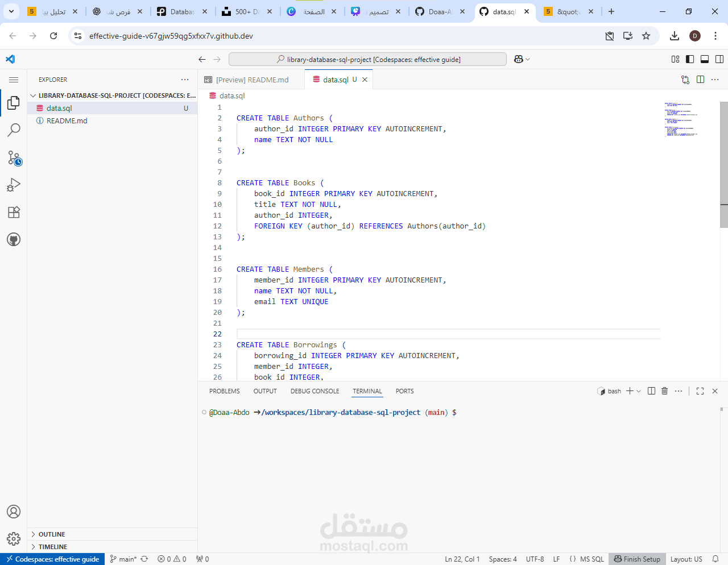Change language mode MS SQL
728x565 pixels.
tap(591, 559)
